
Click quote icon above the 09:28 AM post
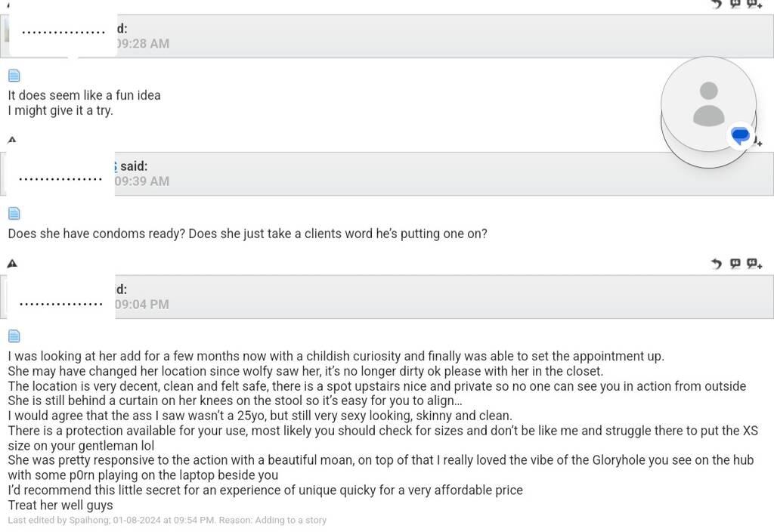(x=735, y=4)
